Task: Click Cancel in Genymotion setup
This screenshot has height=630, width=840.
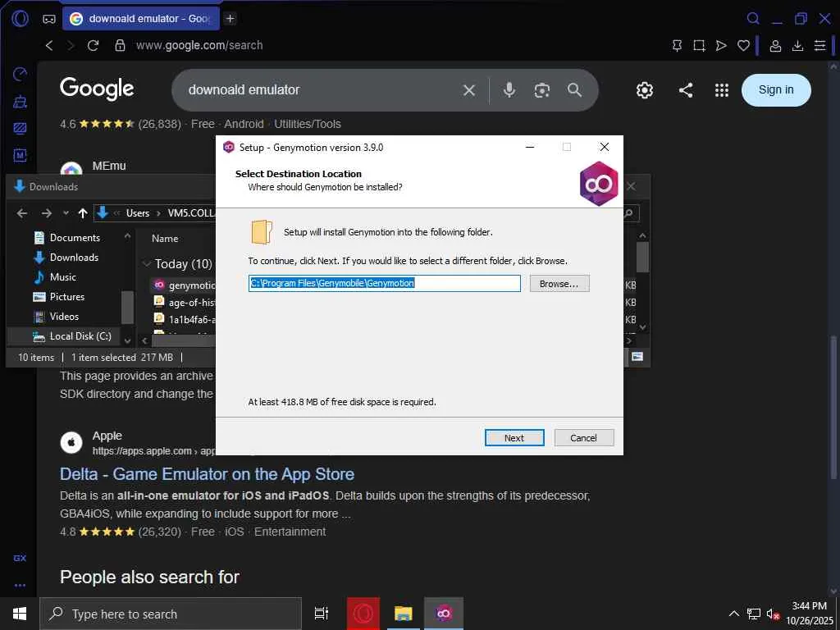Action: coord(583,438)
